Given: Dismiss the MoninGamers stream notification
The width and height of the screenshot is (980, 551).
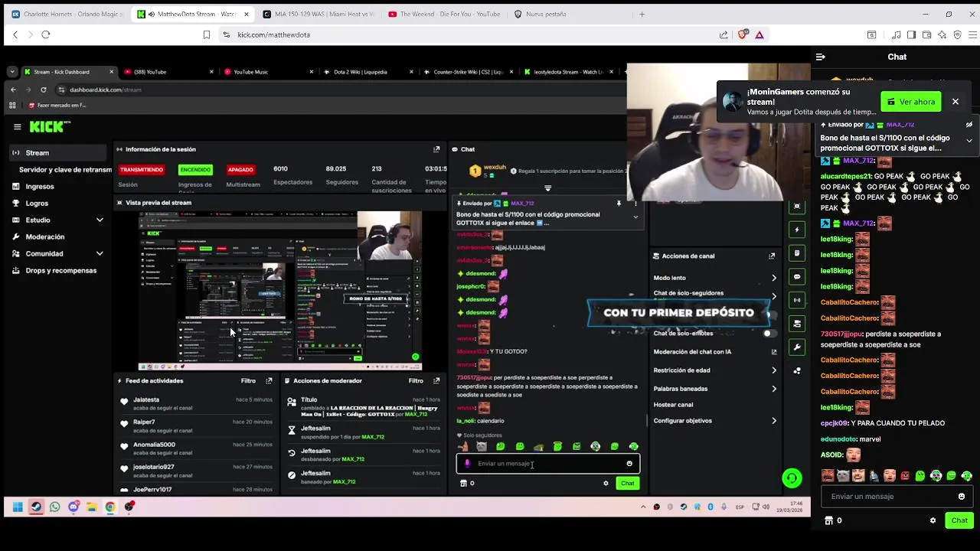Looking at the screenshot, I should pos(955,102).
